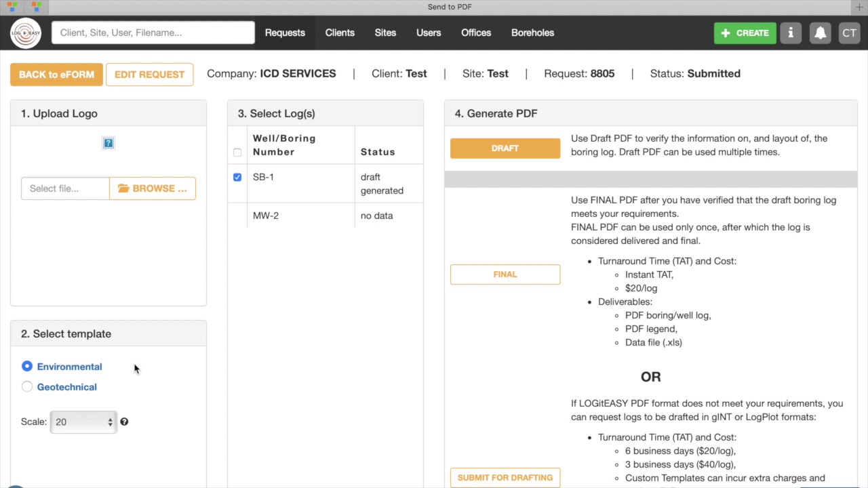
Task: Open the Clients menu item
Action: pyautogui.click(x=340, y=33)
